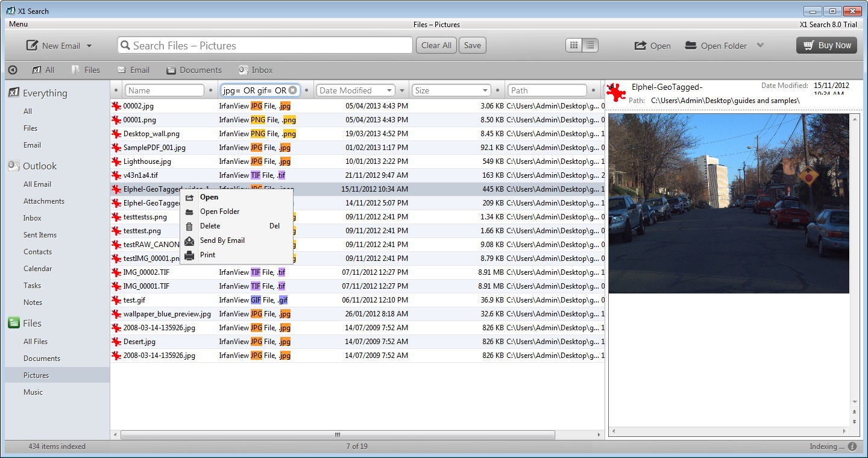Click file icon of test.gif
This screenshot has width=868, height=458.
116,300
